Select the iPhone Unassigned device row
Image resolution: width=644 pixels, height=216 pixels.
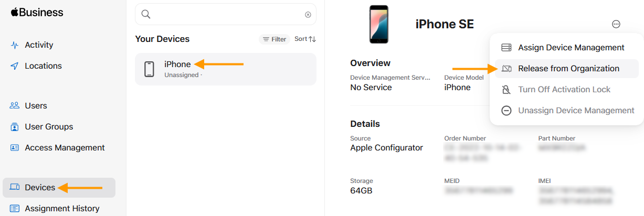(226, 69)
